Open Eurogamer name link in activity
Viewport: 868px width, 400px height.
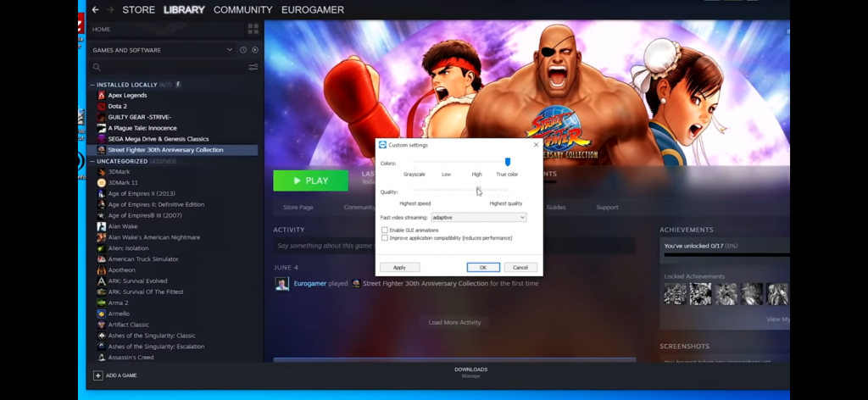point(310,283)
